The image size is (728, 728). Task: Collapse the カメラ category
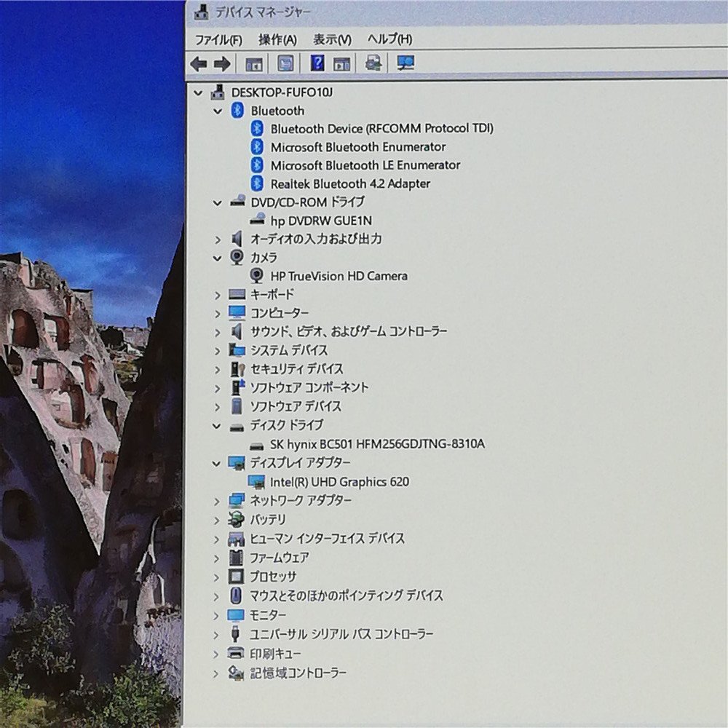tap(217, 258)
